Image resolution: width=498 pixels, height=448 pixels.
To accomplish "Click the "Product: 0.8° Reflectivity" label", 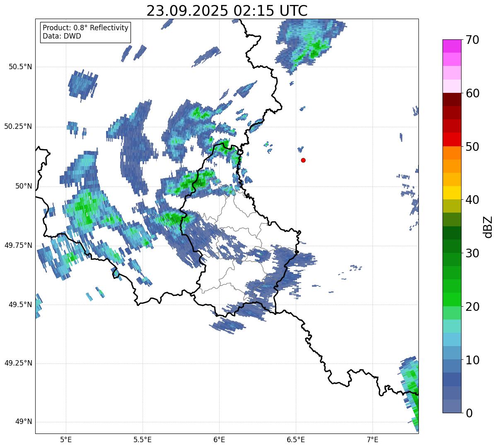I will tap(86, 28).
